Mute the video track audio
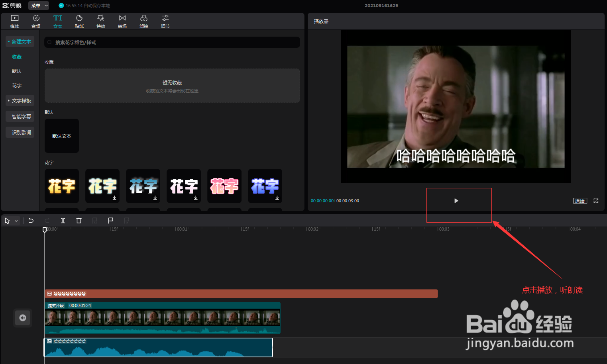Screen dimensions: 607x364 tap(23, 318)
